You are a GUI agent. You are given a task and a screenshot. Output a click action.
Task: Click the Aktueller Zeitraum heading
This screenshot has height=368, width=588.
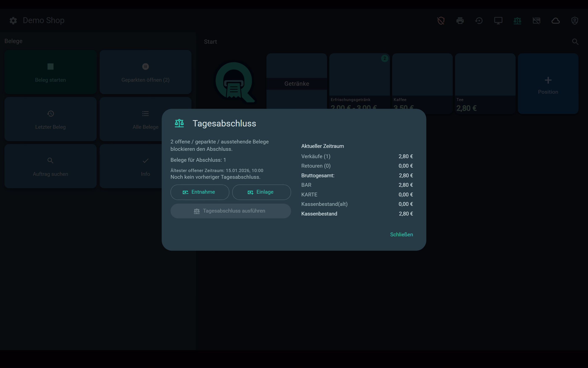click(323, 146)
